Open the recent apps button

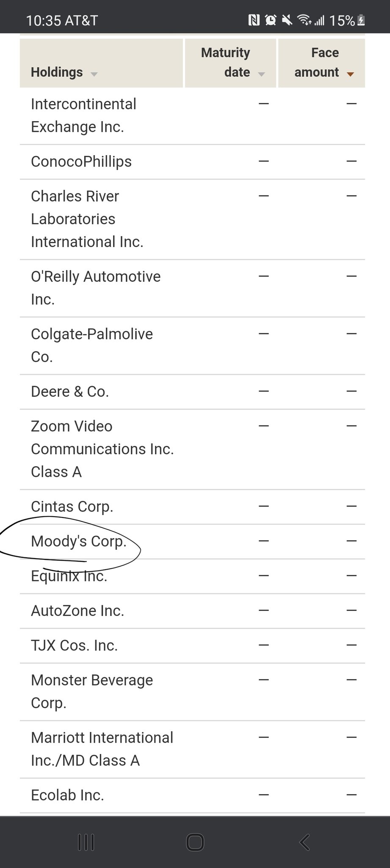click(x=86, y=842)
